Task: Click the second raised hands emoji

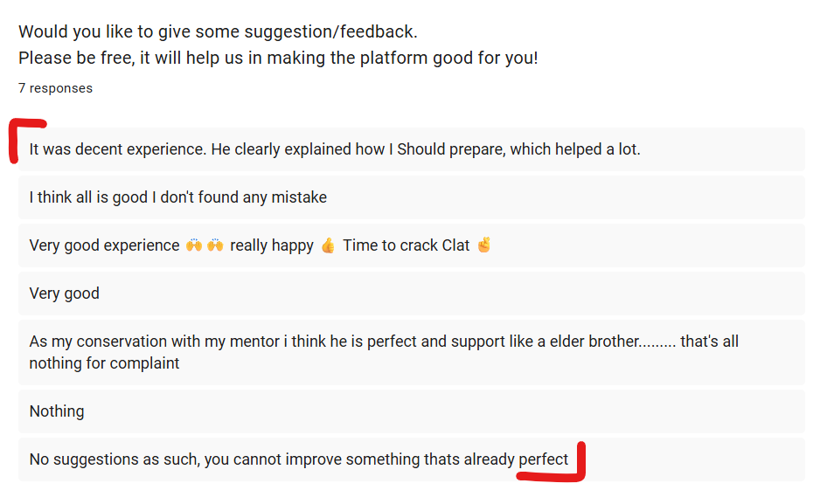Action: (216, 245)
